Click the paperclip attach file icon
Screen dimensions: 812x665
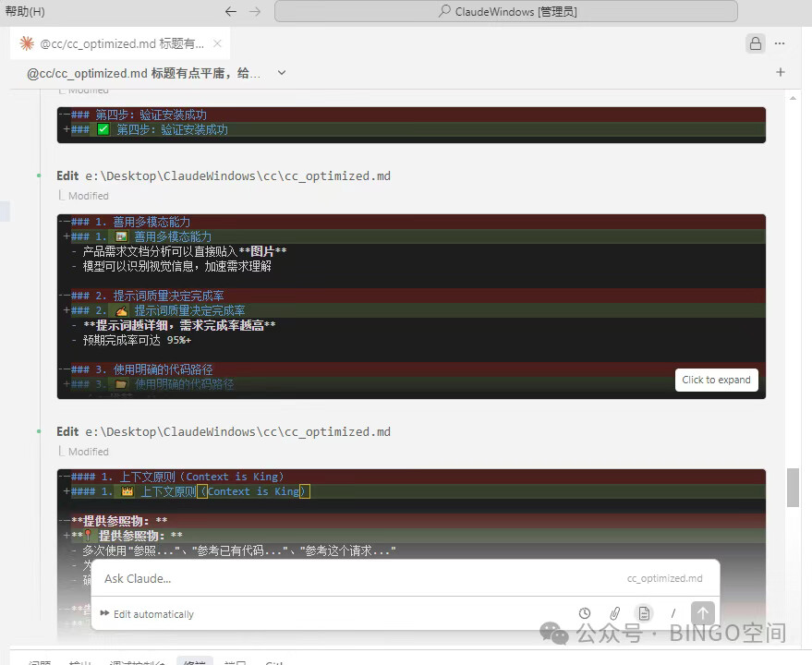click(x=614, y=613)
